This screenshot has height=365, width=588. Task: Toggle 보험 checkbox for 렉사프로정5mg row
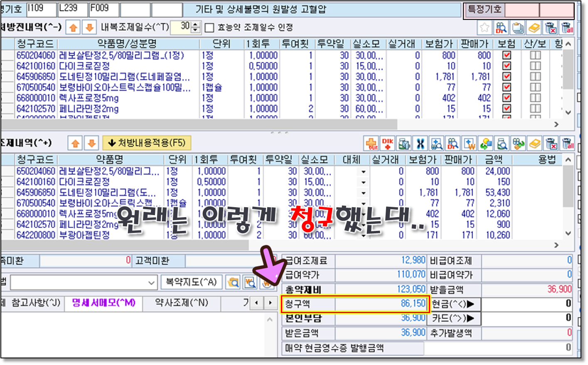click(x=507, y=98)
